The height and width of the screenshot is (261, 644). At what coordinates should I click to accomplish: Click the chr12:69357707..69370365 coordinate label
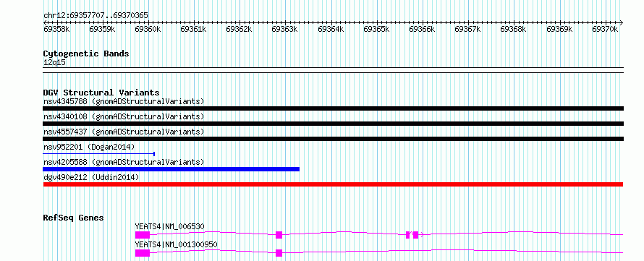coord(96,16)
